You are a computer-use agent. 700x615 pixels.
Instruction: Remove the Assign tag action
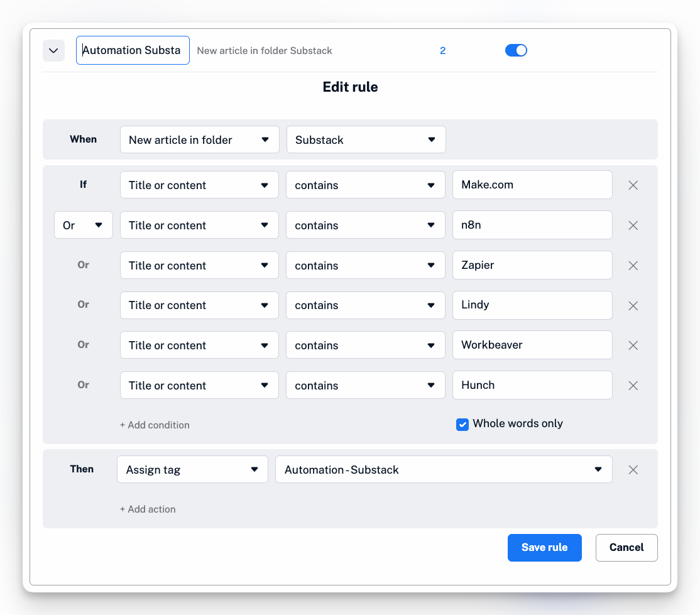(633, 469)
